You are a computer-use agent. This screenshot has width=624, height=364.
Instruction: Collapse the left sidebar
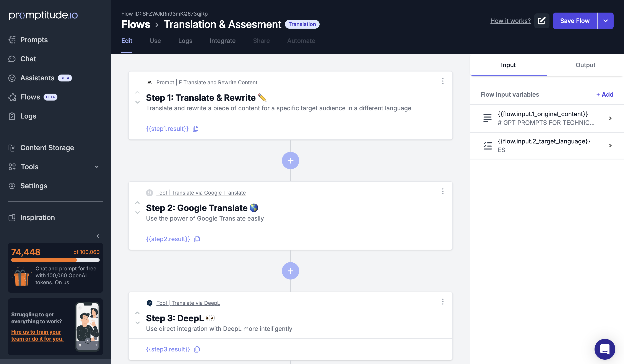tap(98, 236)
